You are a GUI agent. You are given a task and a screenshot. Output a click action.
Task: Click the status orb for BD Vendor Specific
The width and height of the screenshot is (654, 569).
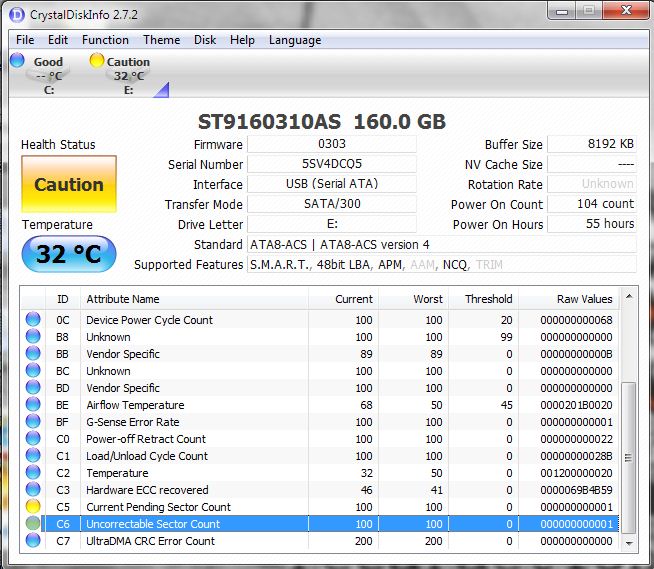[33, 388]
